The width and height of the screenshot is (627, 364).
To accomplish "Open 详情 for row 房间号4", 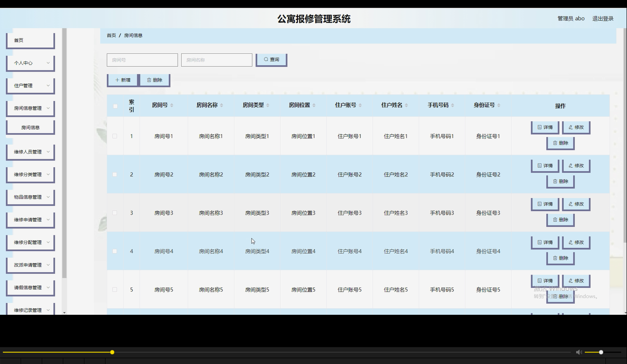I will coord(545,242).
